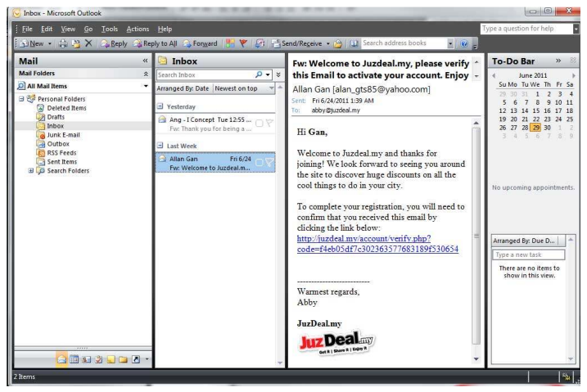
Task: Select June 30 in the calendar
Action: [548, 128]
